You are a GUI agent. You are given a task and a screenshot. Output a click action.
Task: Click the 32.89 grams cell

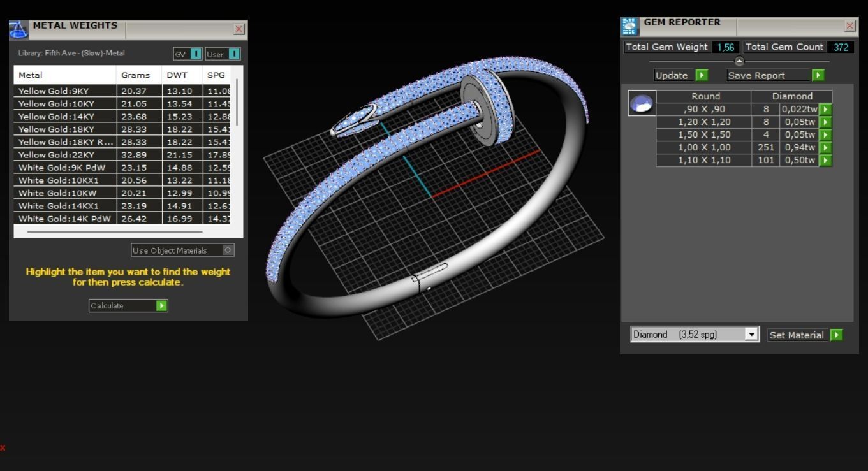click(x=139, y=155)
